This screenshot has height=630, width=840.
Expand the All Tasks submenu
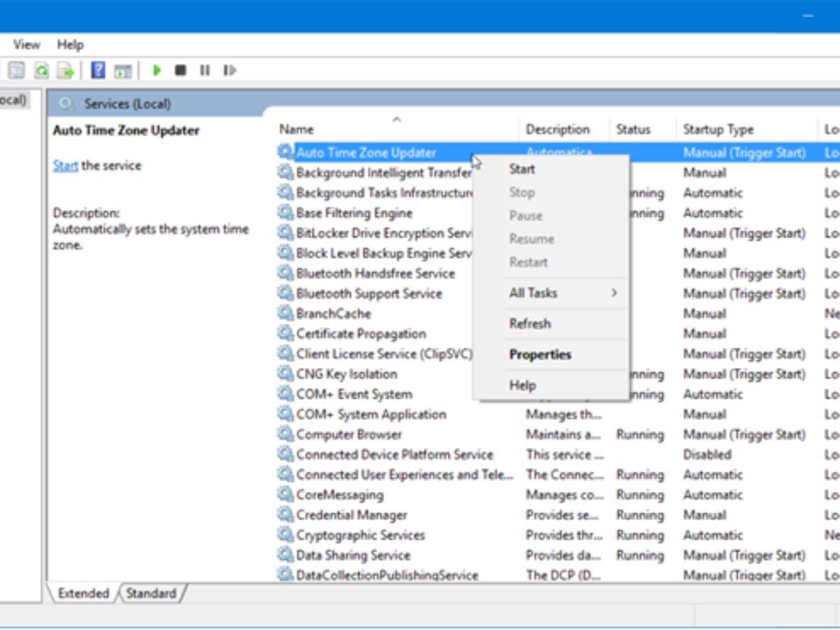[533, 293]
